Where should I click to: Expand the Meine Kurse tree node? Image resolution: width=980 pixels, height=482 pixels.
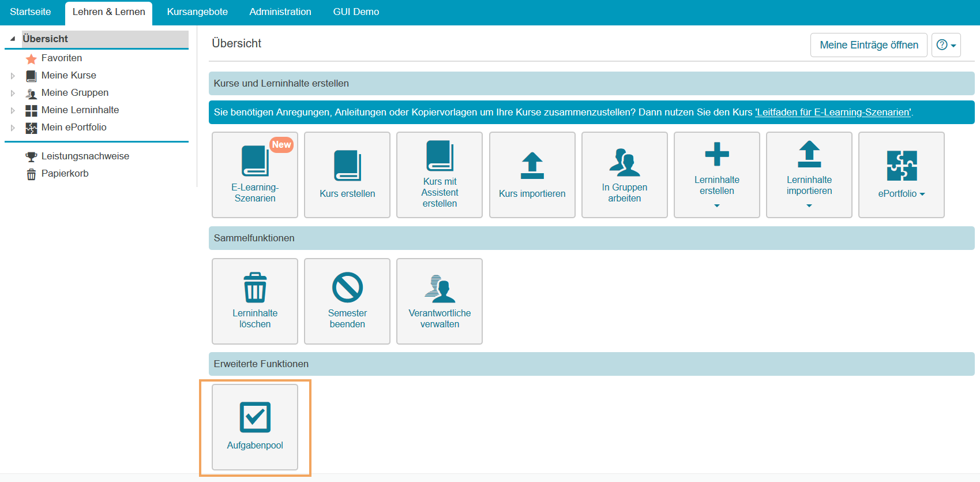pyautogui.click(x=13, y=76)
